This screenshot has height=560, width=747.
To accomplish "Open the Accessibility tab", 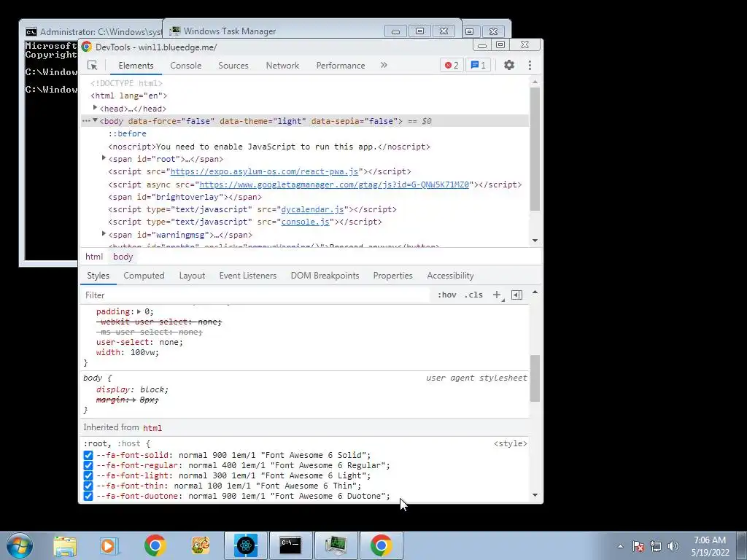I will click(450, 276).
